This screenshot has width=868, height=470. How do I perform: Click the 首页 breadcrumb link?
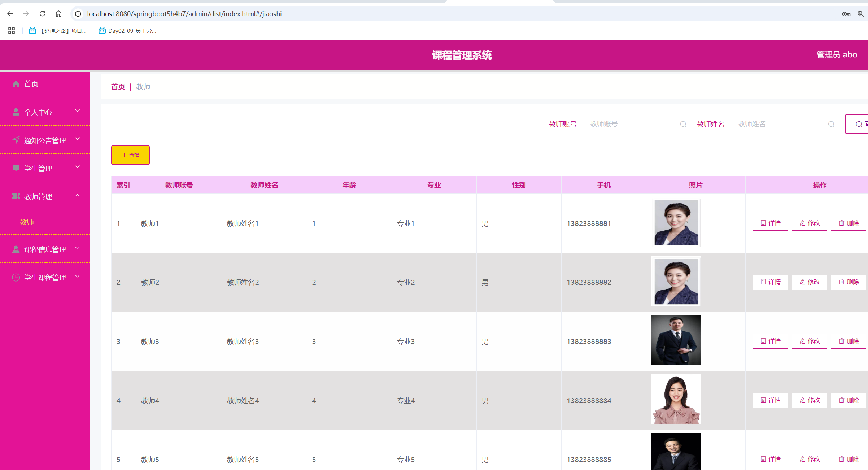pyautogui.click(x=118, y=87)
